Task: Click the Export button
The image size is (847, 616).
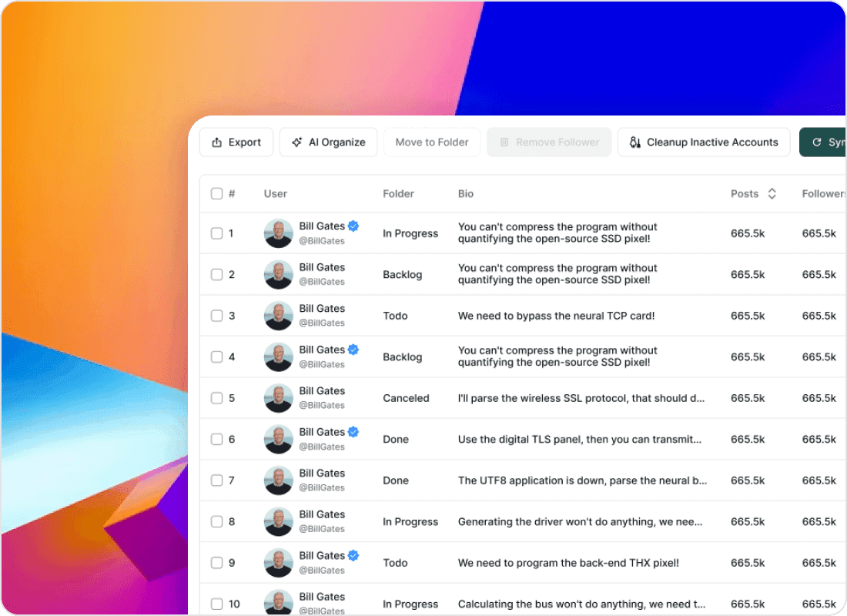Action: click(x=236, y=142)
